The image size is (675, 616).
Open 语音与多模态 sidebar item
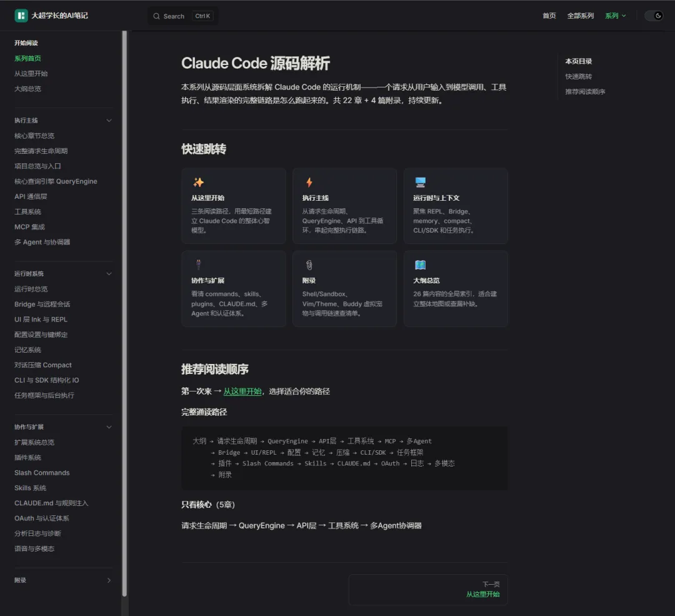point(34,549)
